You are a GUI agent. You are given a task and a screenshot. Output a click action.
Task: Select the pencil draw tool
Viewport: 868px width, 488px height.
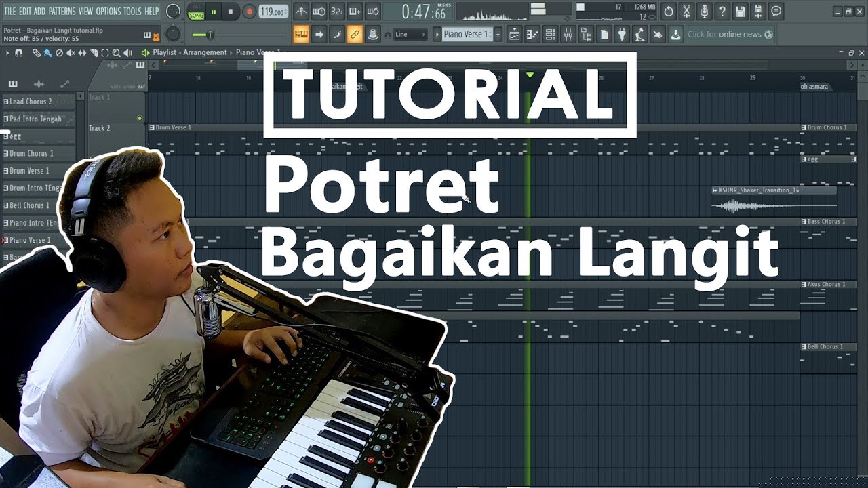click(36, 53)
